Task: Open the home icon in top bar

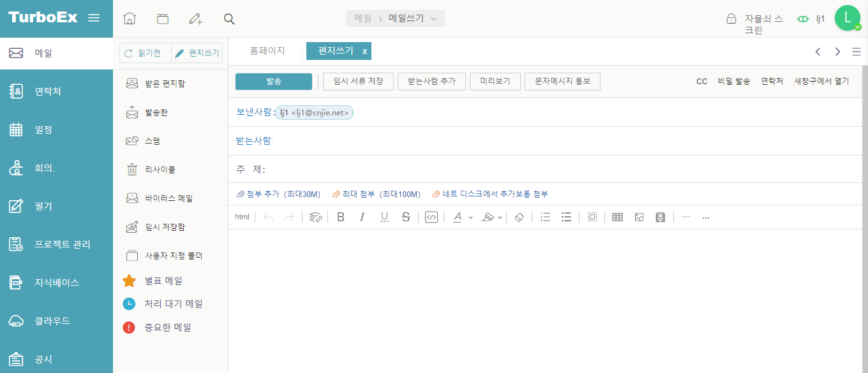Action: [x=130, y=18]
